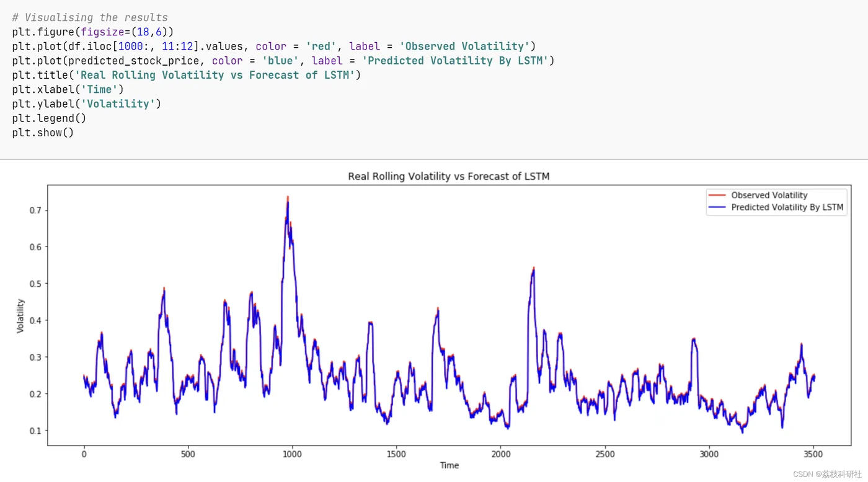Click the chart title 'Real Rolling Volatility vs Forecast of LSTM'
This screenshot has width=868, height=482.
(449, 177)
